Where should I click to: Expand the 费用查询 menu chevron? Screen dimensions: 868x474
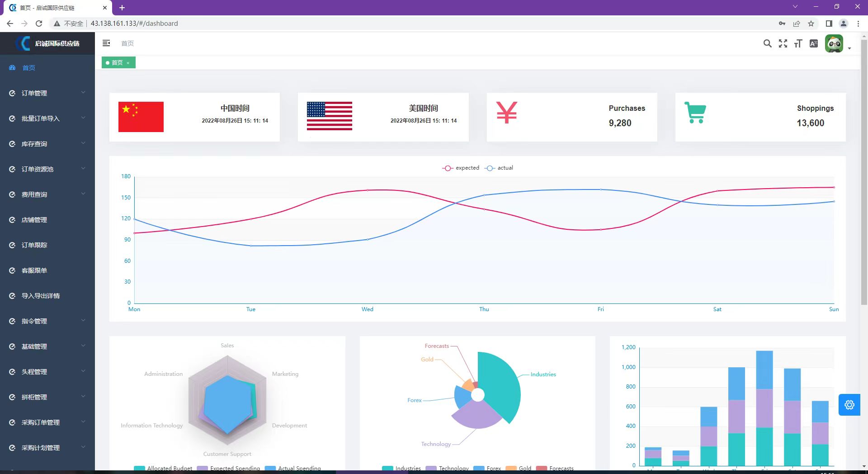(83, 194)
